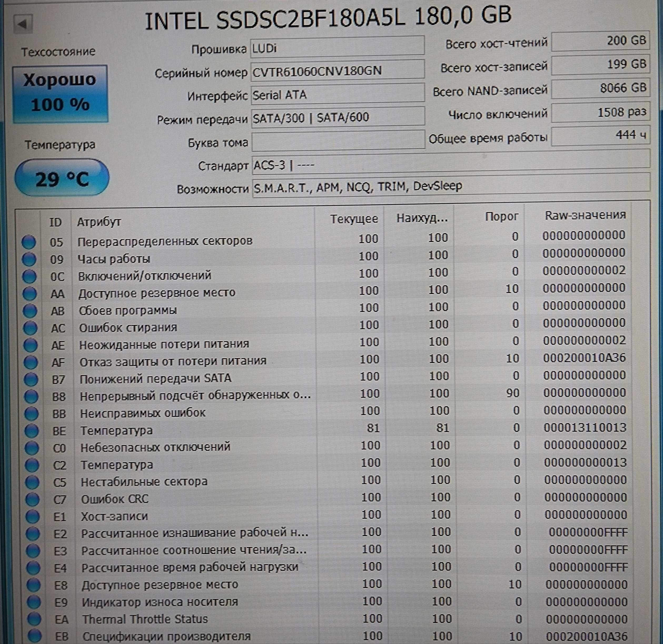Click the host reads value 200 GB
The image size is (663, 644).
(x=601, y=41)
